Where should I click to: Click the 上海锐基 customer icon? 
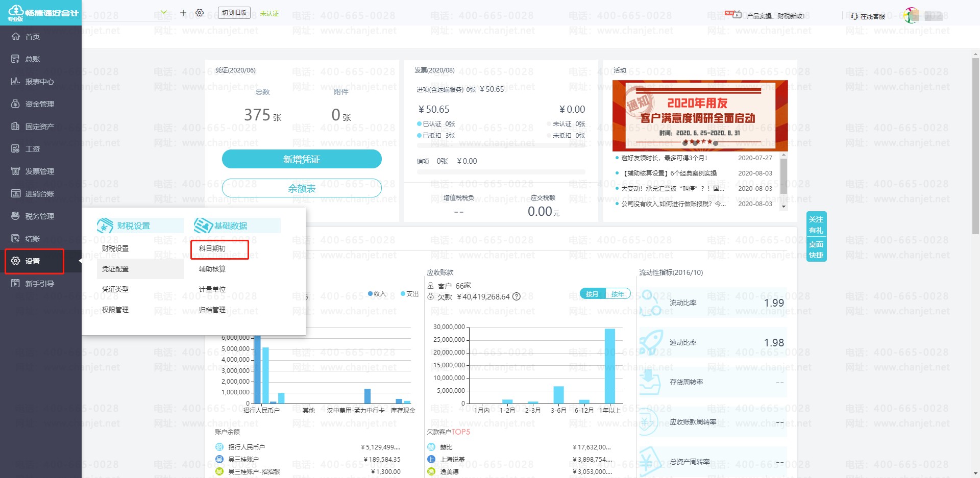tap(431, 459)
